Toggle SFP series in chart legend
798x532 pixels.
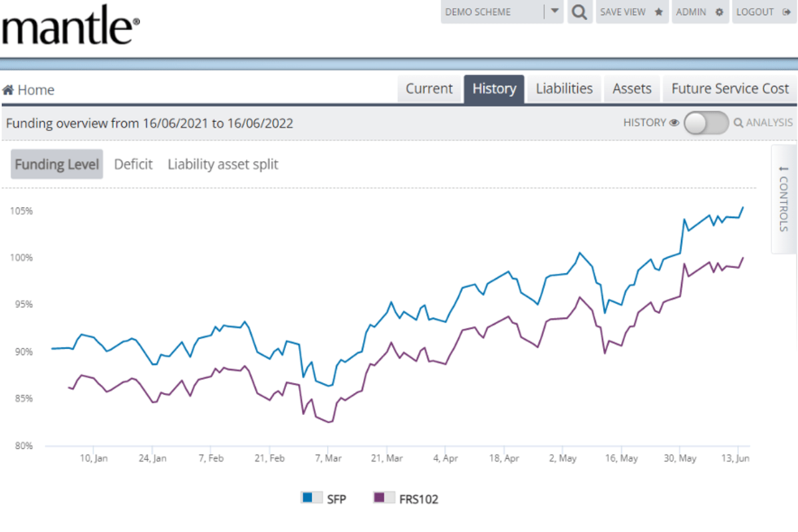coord(324,498)
